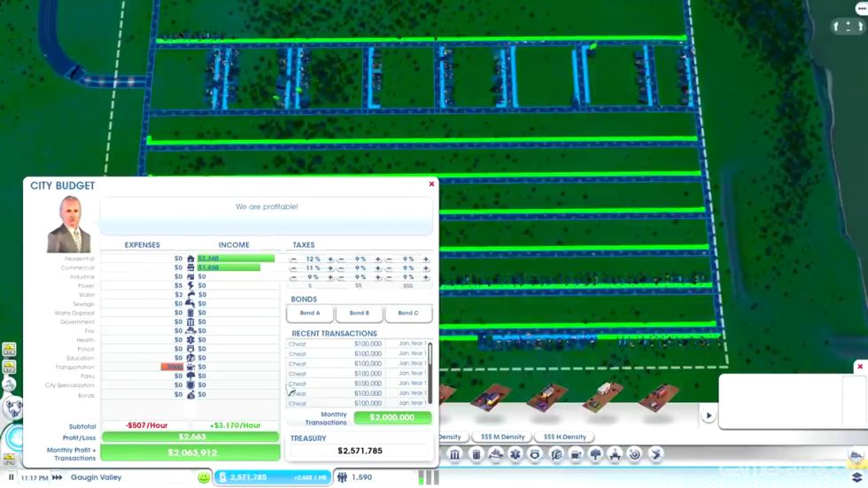The width and height of the screenshot is (868, 488).
Task: Open Health menu in bottom toolbar
Action: (515, 454)
